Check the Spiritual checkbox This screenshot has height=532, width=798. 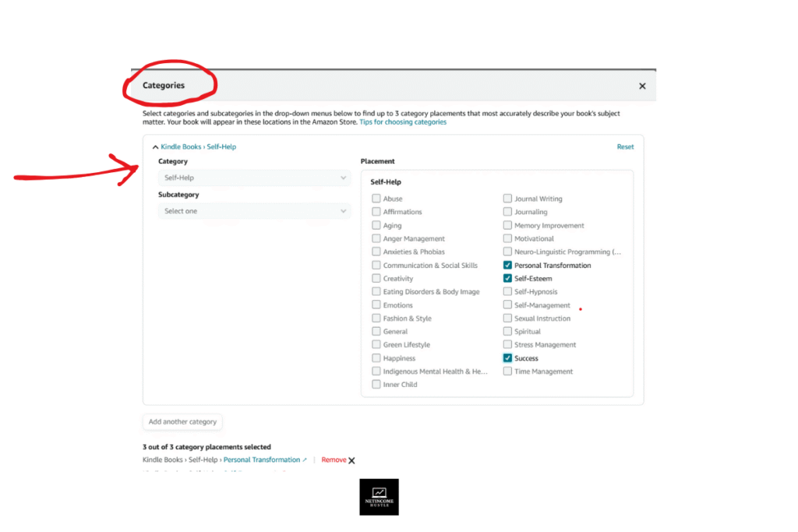507,332
